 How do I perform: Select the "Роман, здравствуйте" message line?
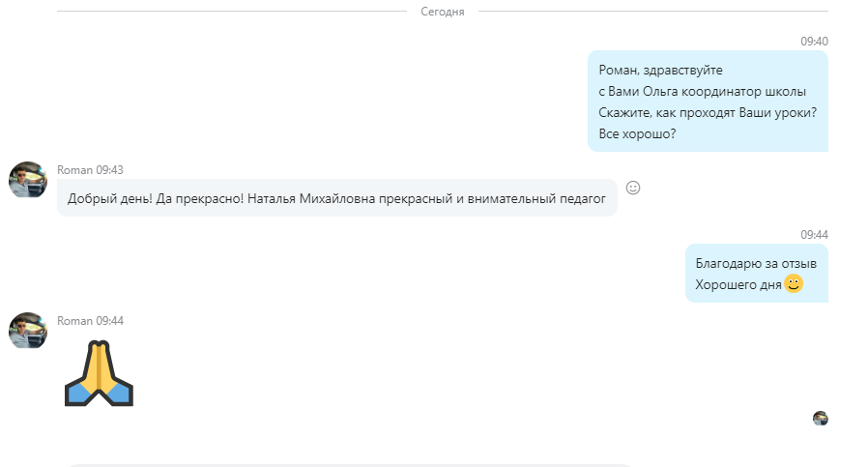tap(660, 71)
